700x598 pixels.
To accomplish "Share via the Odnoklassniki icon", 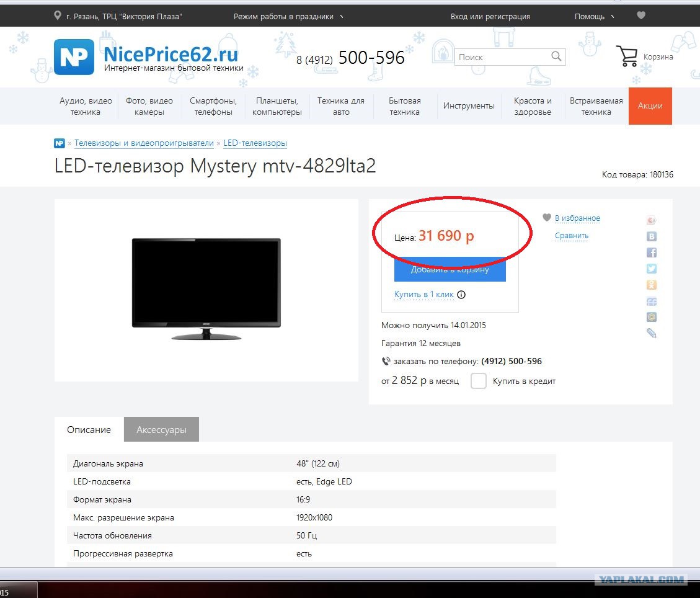I will [652, 285].
